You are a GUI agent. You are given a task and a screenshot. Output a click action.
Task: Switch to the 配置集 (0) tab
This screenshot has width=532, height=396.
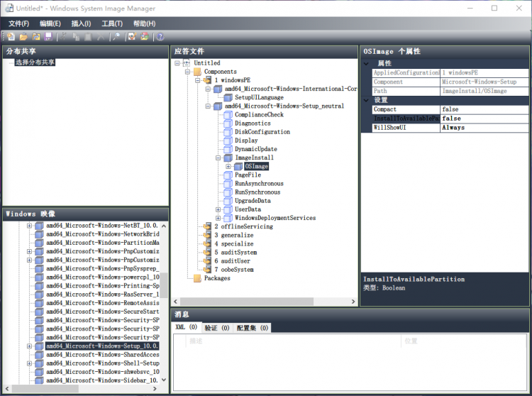coord(253,328)
